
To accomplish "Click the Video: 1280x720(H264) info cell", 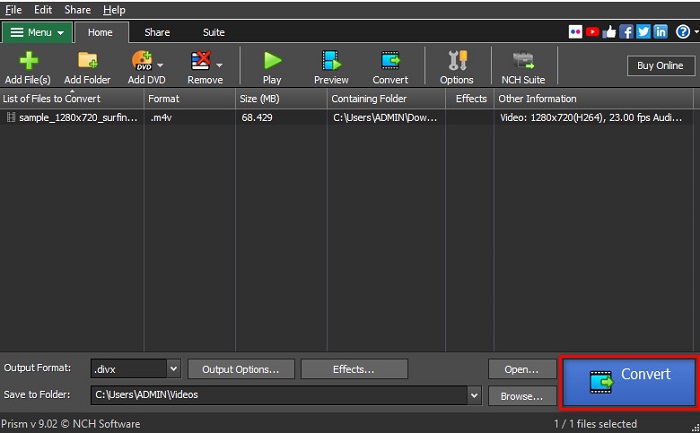I will (591, 118).
